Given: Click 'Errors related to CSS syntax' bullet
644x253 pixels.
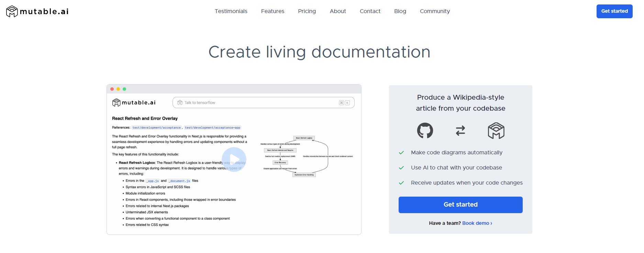Looking at the screenshot, I should coord(147,225).
